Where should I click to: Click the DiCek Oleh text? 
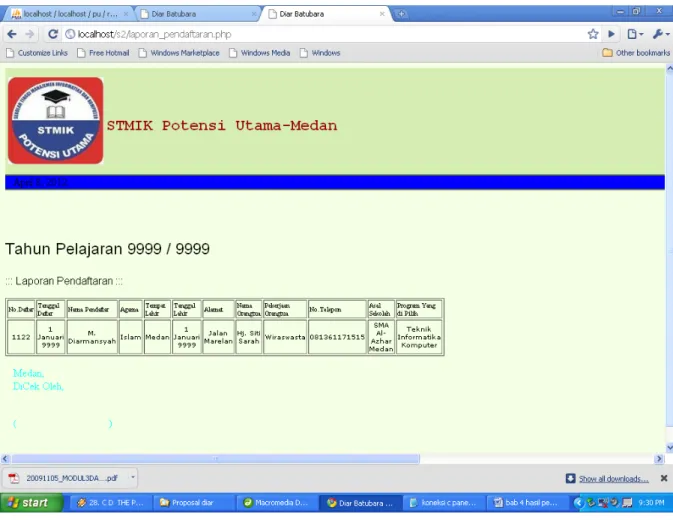(x=38, y=387)
